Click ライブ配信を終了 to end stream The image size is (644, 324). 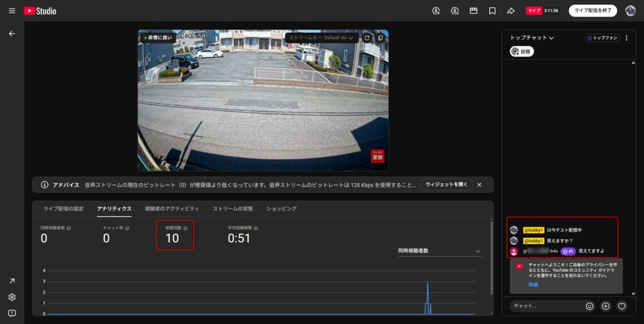click(592, 11)
